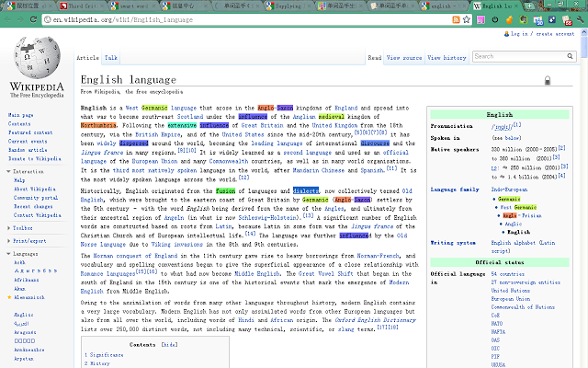Click the Wikipedia globe logo

(x=37, y=57)
